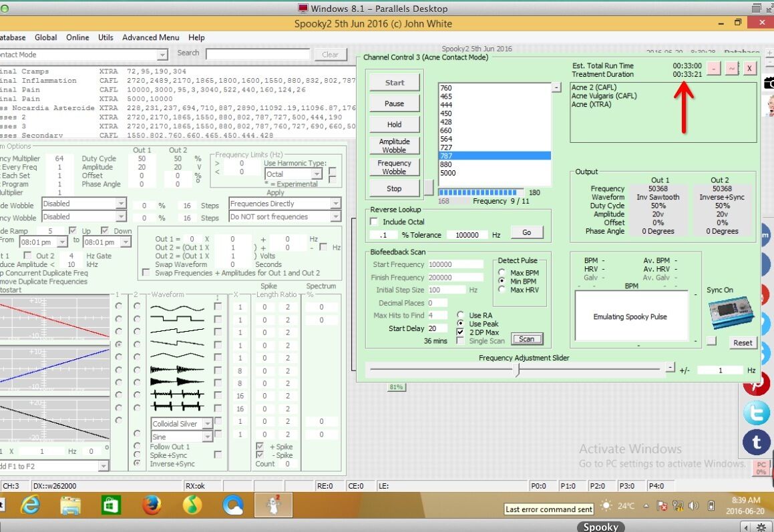The height and width of the screenshot is (532, 774).
Task: Select the Max HRV radio button
Action: click(502, 290)
